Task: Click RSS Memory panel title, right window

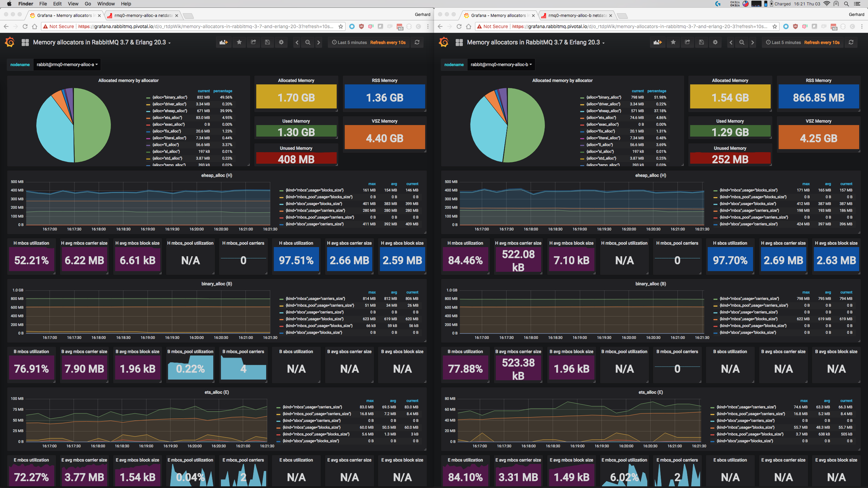Action: coord(818,80)
